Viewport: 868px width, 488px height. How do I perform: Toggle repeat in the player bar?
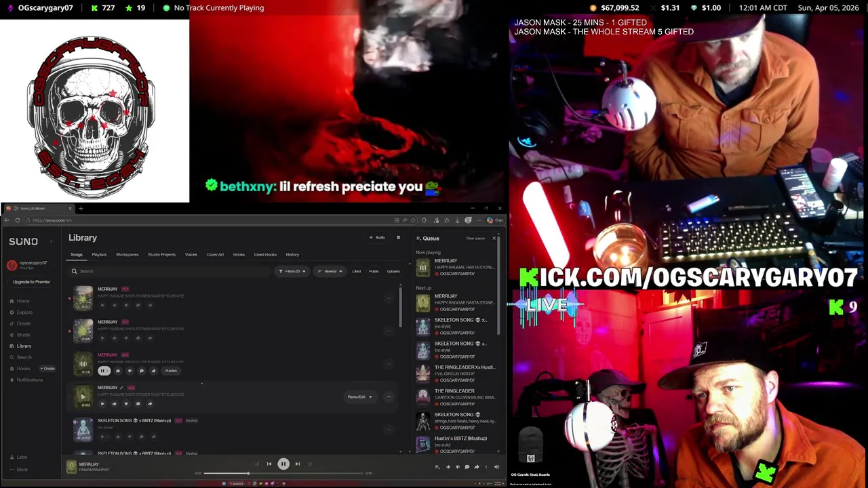[311, 464]
